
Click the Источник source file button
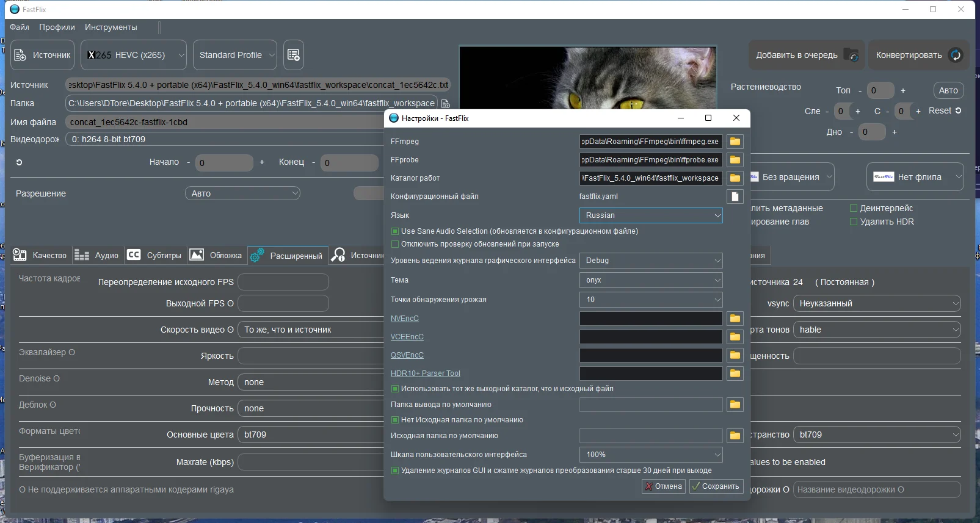43,55
